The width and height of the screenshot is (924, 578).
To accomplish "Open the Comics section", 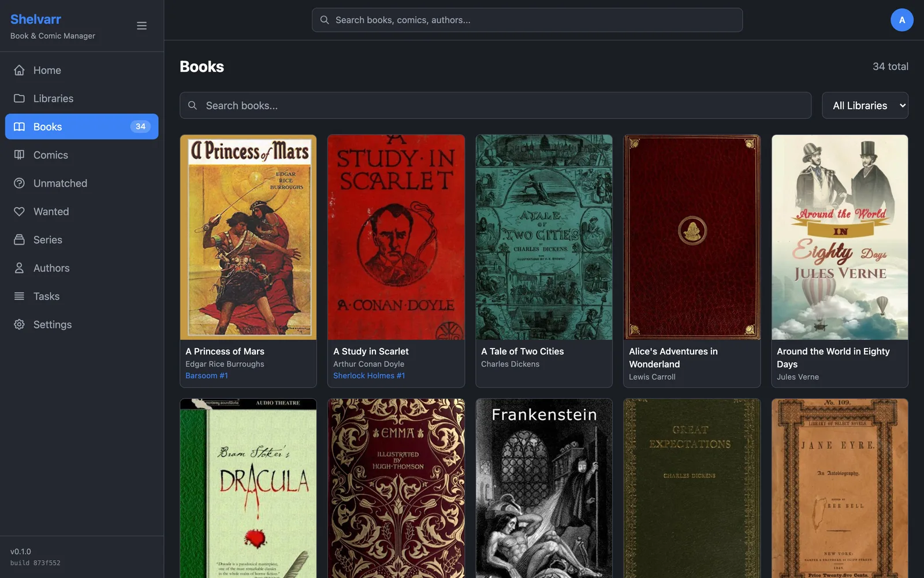I will pos(82,155).
